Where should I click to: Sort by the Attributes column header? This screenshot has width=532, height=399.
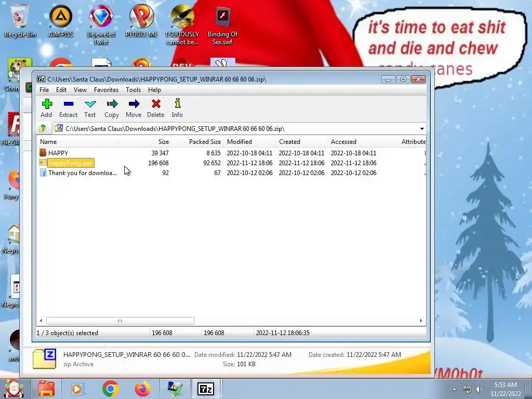[403, 142]
